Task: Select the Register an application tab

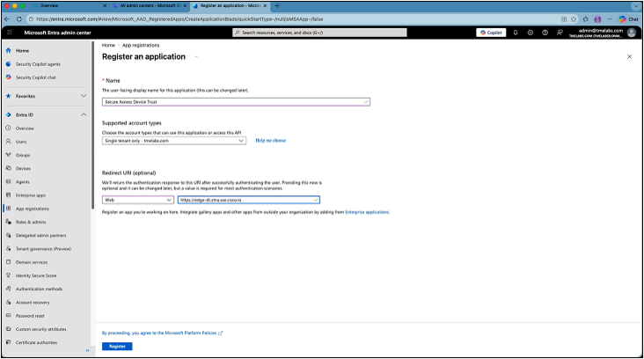Action: pyautogui.click(x=230, y=6)
